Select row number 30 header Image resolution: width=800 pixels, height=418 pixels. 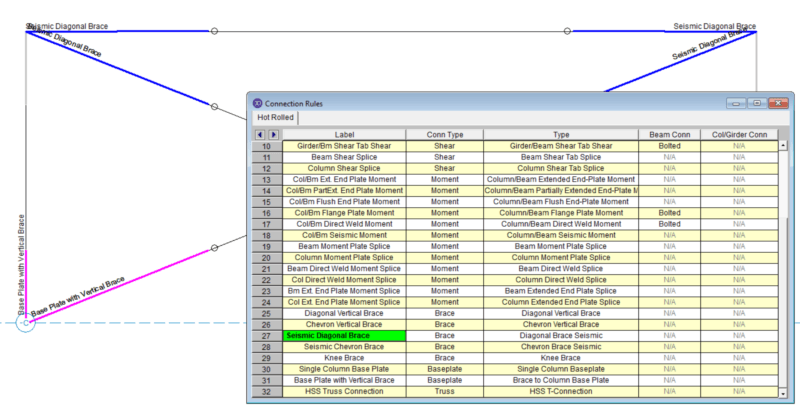coord(266,370)
